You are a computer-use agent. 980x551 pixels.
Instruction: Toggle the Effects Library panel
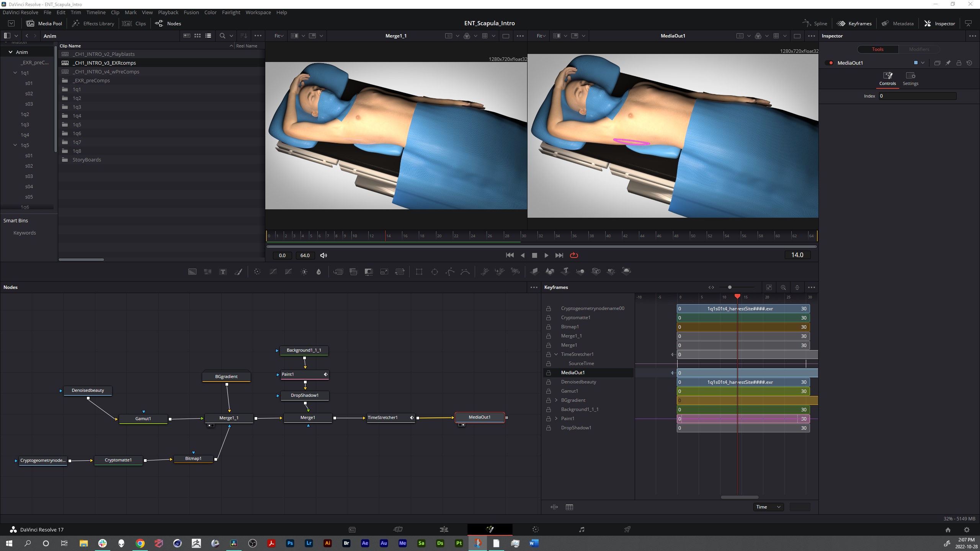click(93, 23)
